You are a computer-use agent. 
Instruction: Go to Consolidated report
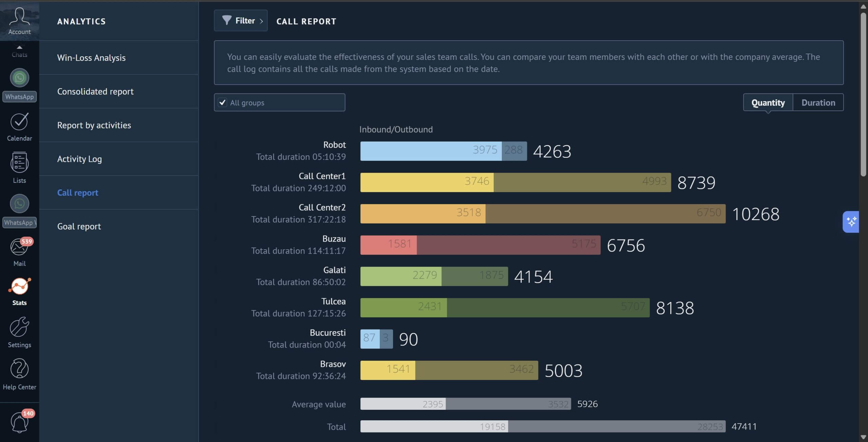point(95,92)
